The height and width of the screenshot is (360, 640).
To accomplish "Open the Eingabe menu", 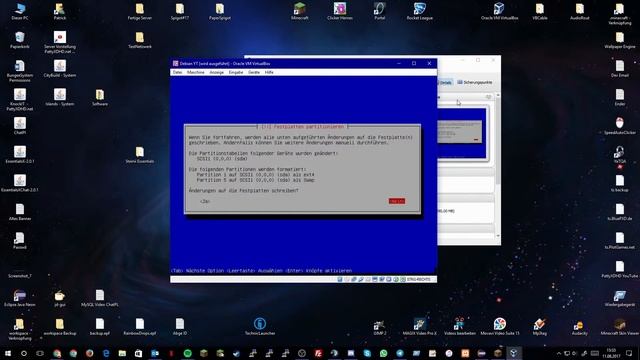I will click(x=236, y=72).
